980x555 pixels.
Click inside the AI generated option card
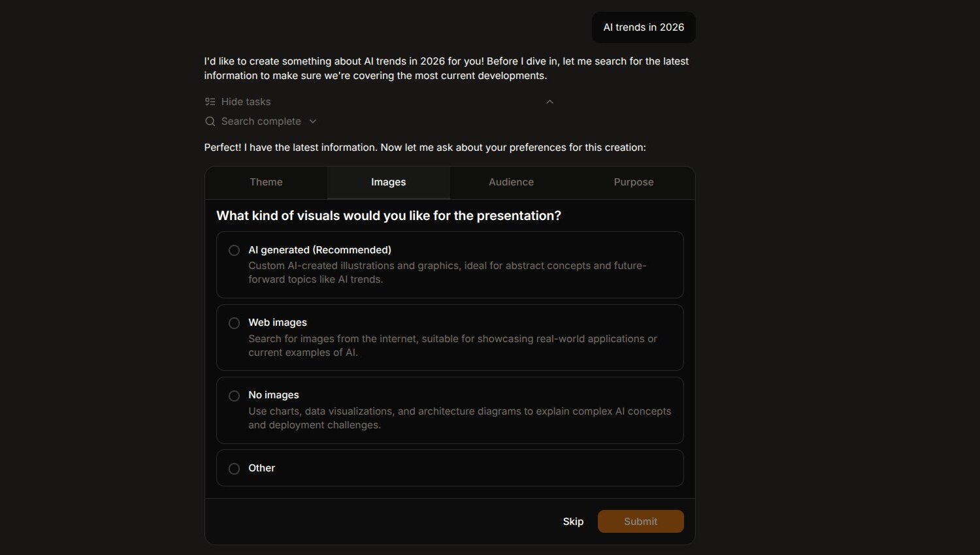[449, 265]
